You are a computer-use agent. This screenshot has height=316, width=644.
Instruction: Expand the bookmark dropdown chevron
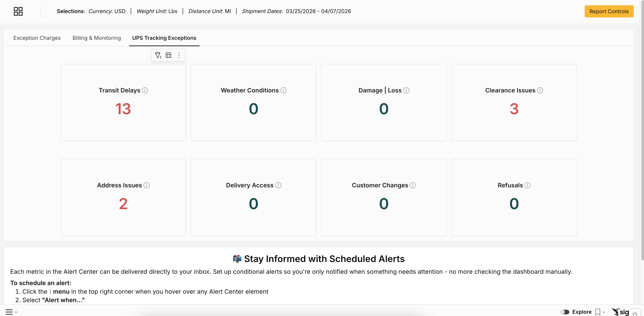604,312
